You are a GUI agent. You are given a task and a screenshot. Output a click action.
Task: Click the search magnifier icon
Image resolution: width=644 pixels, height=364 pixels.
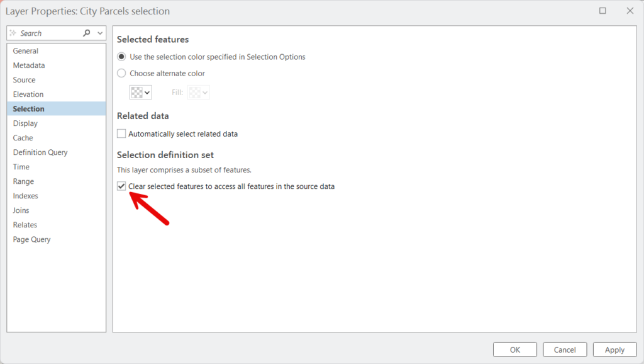(x=86, y=33)
